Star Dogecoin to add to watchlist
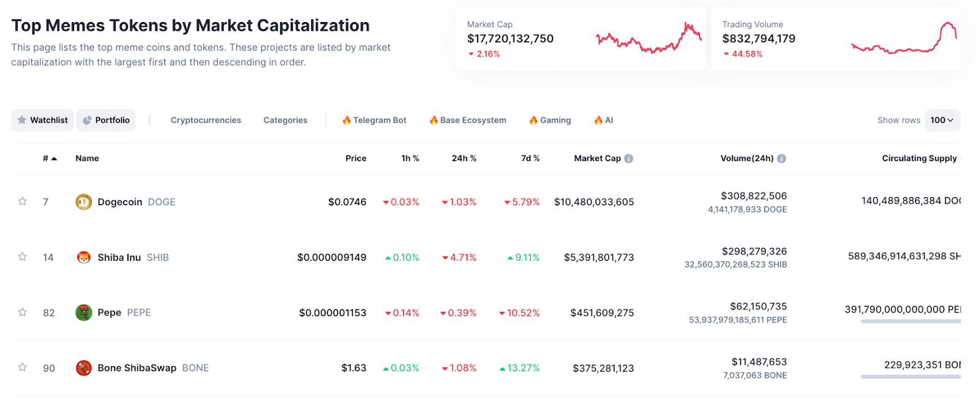Screen dimensions: 980x401 pyautogui.click(x=23, y=201)
